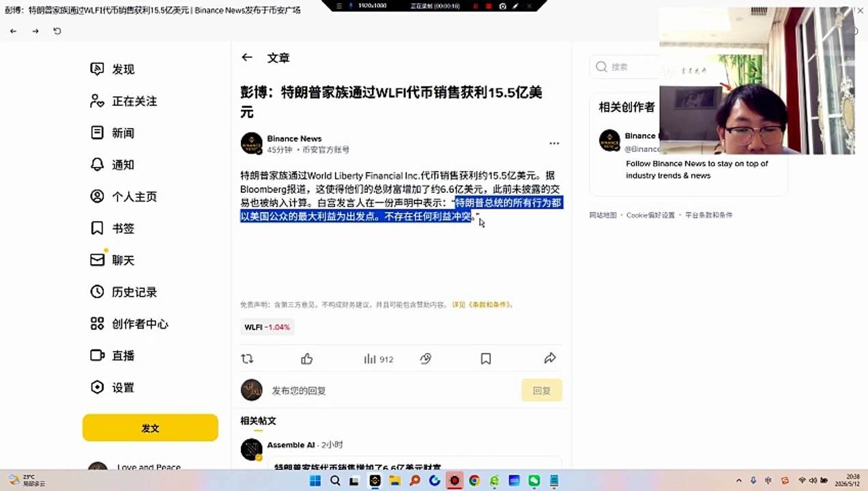The image size is (868, 491).
Task: Open Google Chrome from the taskbar
Action: [474, 481]
